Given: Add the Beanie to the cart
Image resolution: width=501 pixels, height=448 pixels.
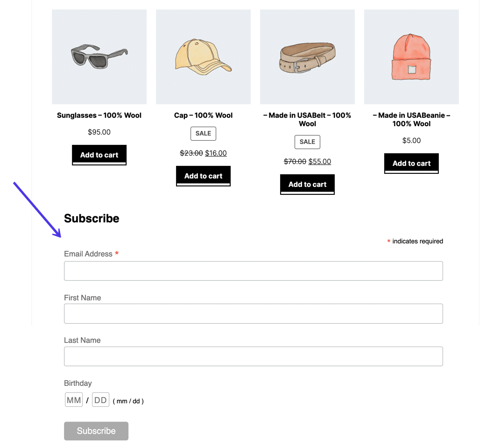Looking at the screenshot, I should [x=411, y=163].
